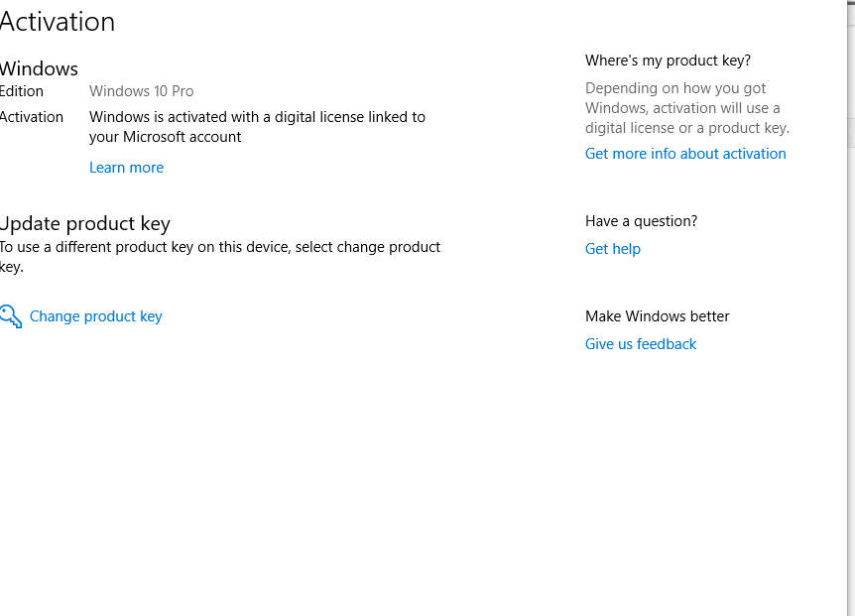Click the Activation row label
The image size is (855, 616).
(32, 117)
